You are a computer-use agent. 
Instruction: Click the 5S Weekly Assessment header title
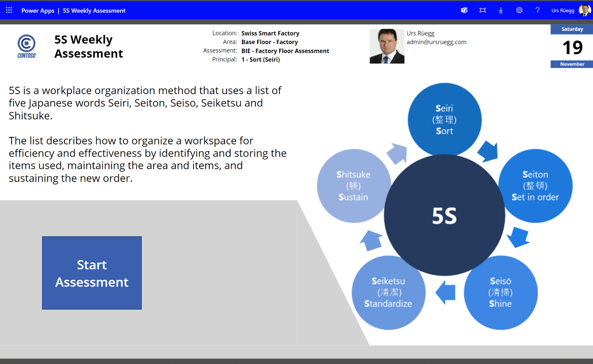(94, 11)
